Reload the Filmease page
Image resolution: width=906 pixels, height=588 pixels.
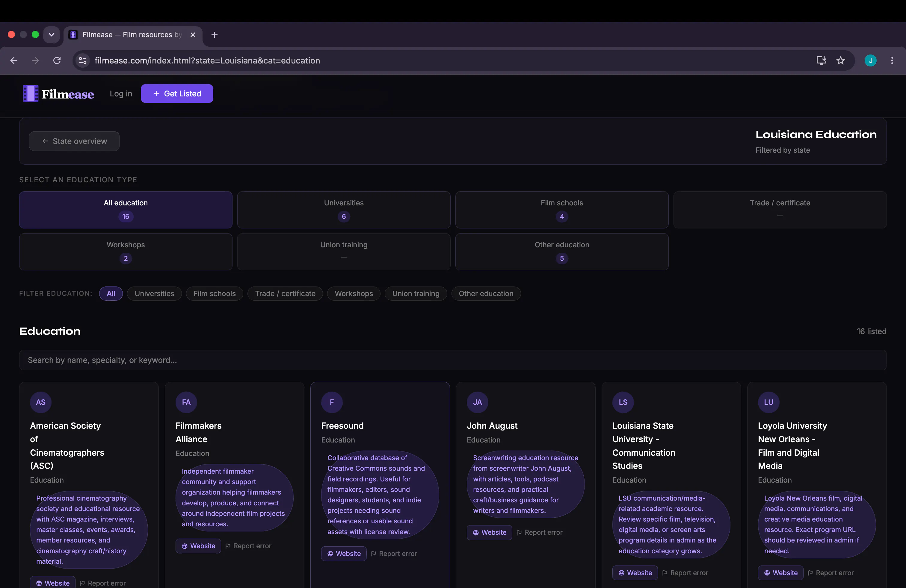[x=57, y=60]
